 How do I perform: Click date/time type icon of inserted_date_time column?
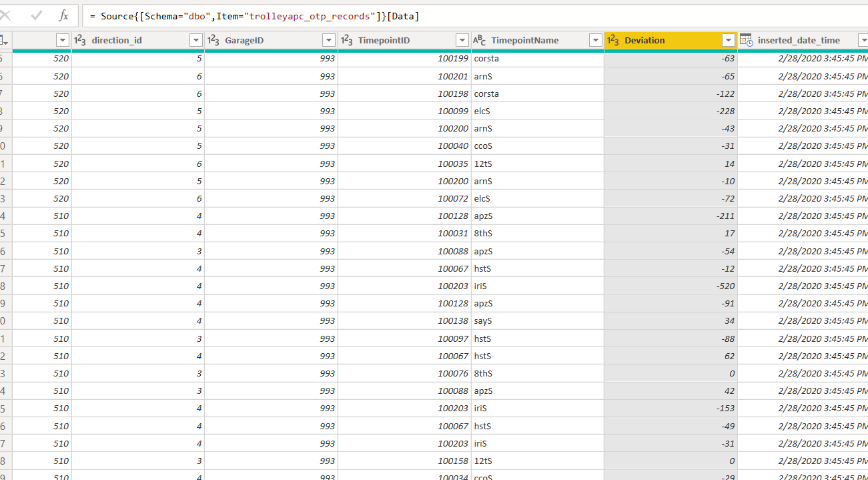coord(747,41)
